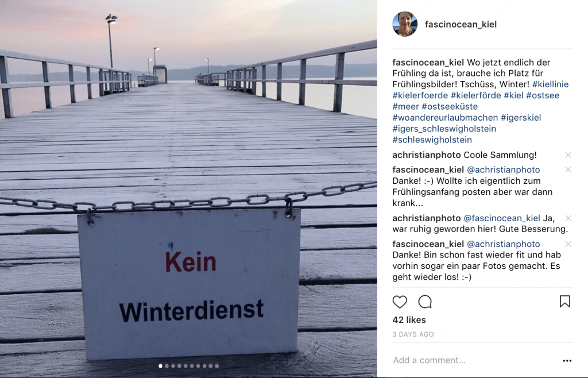Follow the #woandereurlaubmachen hashtag link
Viewport: 588px width, 378px height.
tap(445, 118)
